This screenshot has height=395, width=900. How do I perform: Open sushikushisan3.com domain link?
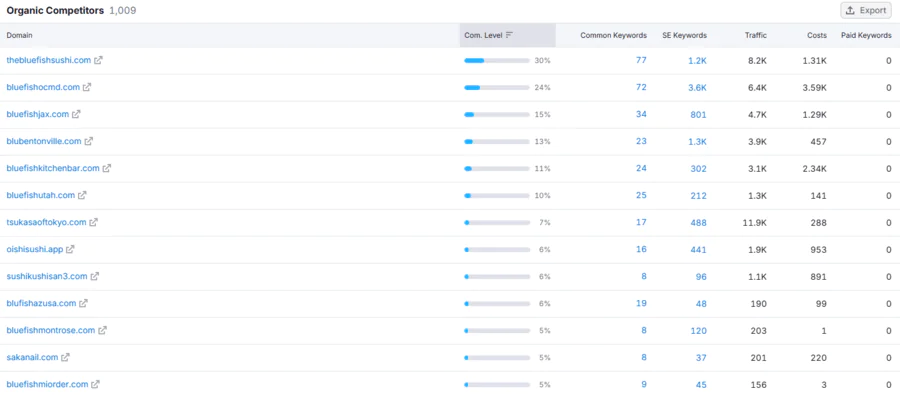pyautogui.click(x=47, y=277)
